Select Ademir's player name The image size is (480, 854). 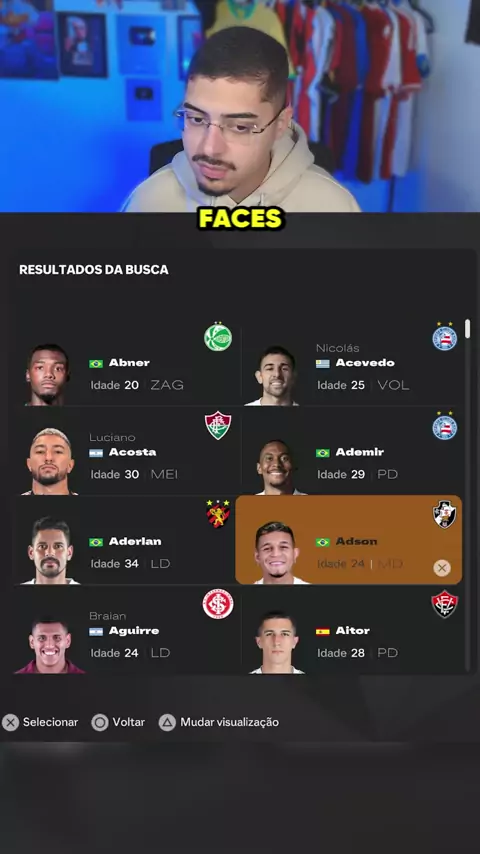[x=360, y=452]
